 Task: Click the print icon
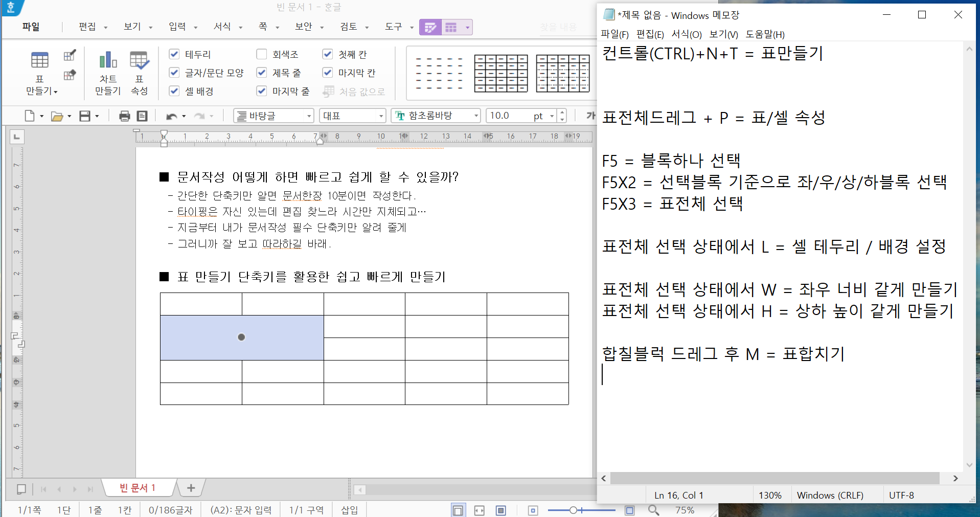124,116
